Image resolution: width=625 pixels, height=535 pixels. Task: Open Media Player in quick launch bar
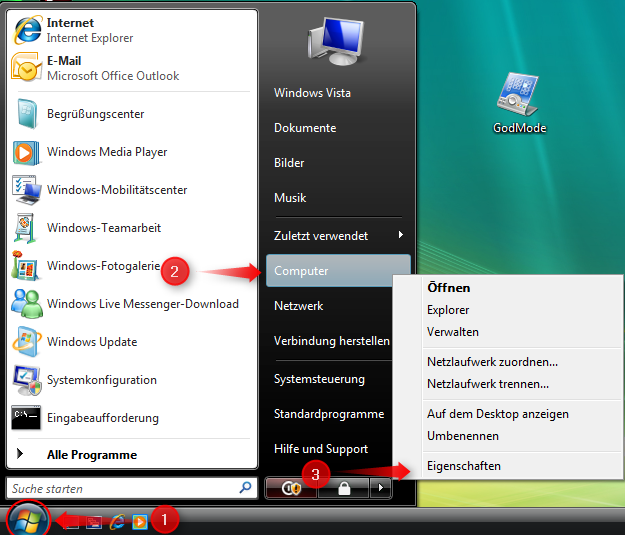coord(140,521)
